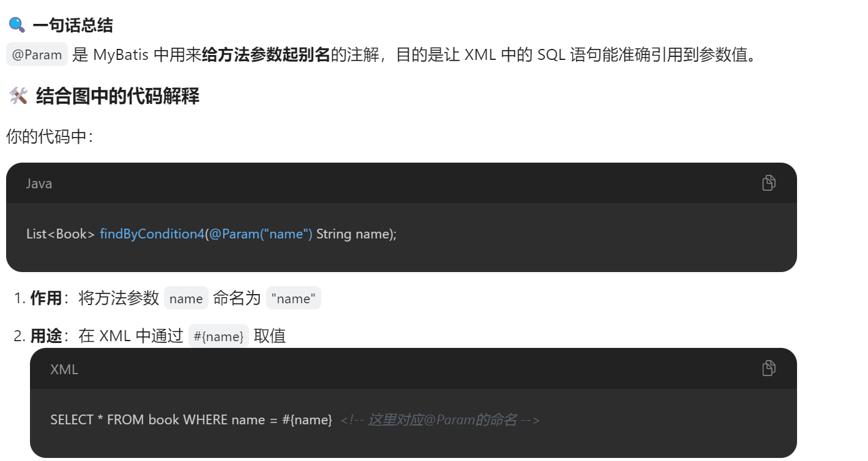The width and height of the screenshot is (868, 461).
Task: Click the gray XML comment 这里对应@Param的命名
Action: pyautogui.click(x=440, y=420)
